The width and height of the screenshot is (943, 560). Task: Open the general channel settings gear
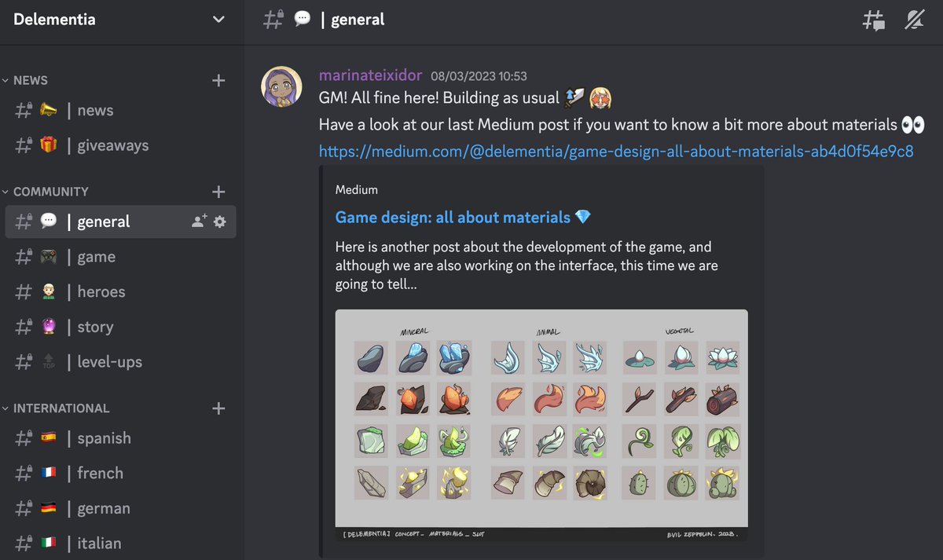click(220, 221)
